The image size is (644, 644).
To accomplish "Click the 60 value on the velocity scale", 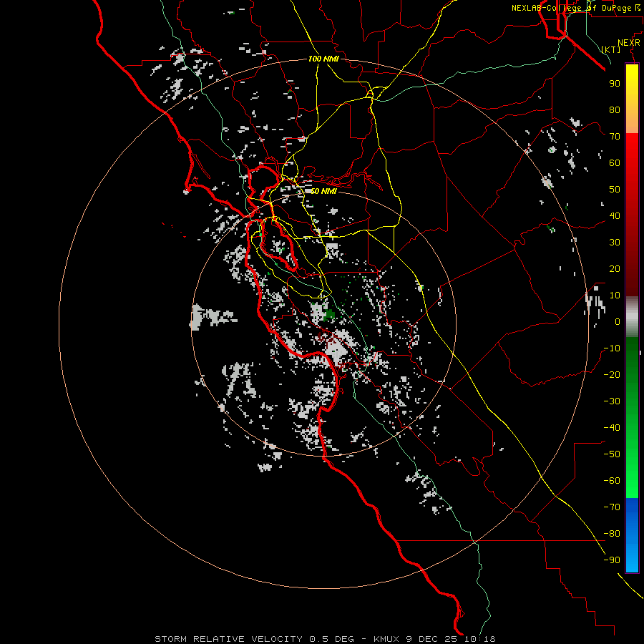I will pyautogui.click(x=615, y=163).
